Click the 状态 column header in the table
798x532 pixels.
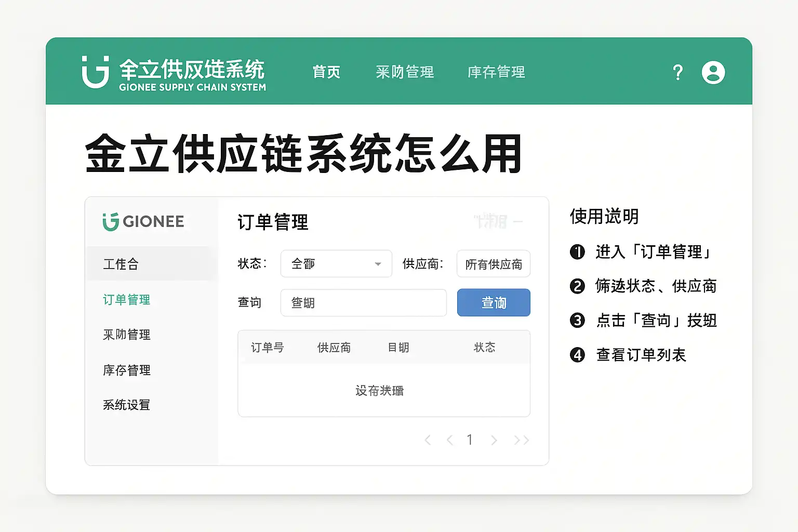[x=485, y=347]
